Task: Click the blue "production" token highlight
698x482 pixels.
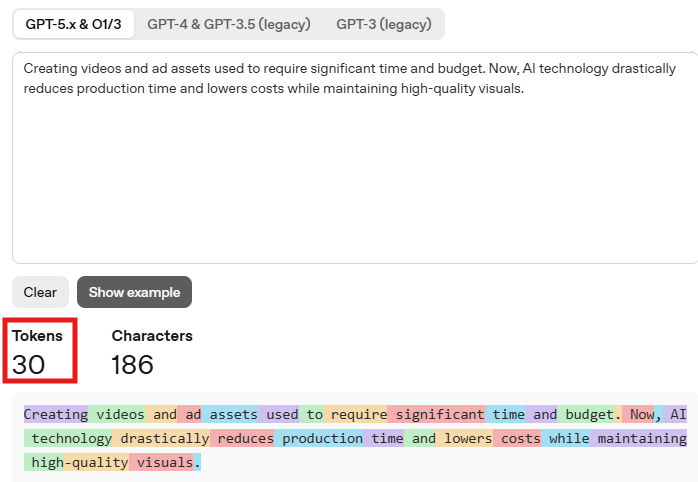Action: tap(319, 438)
